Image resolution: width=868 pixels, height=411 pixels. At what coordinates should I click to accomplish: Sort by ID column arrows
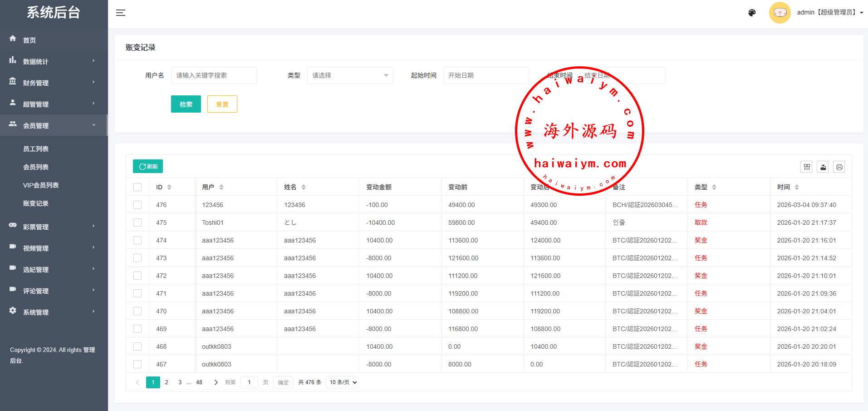coord(169,187)
